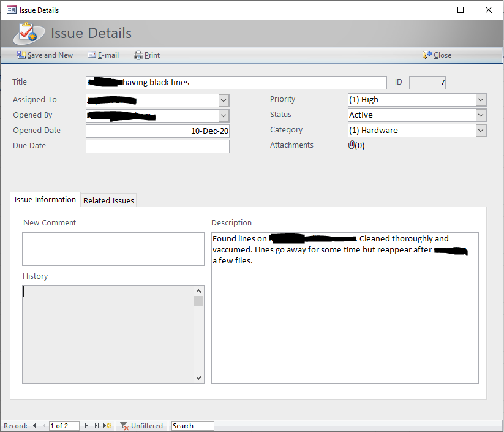Close the window with X button
Screen dimensions: 504x432
pyautogui.click(x=489, y=10)
